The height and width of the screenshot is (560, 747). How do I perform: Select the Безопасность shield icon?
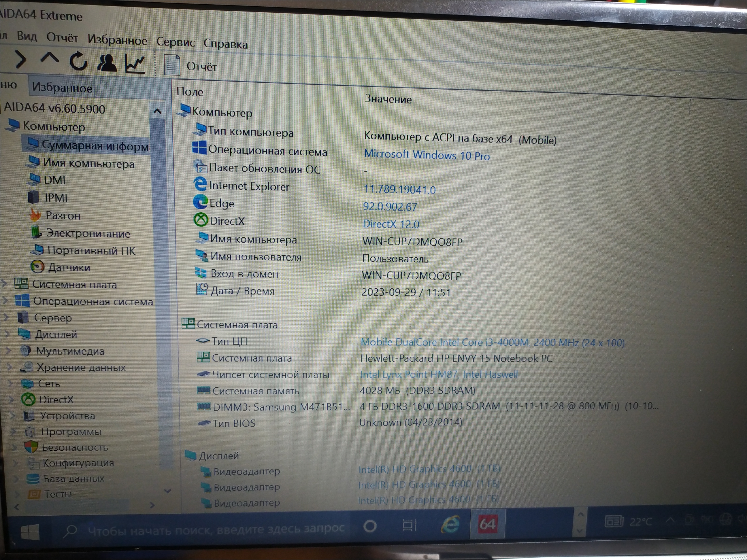[31, 447]
